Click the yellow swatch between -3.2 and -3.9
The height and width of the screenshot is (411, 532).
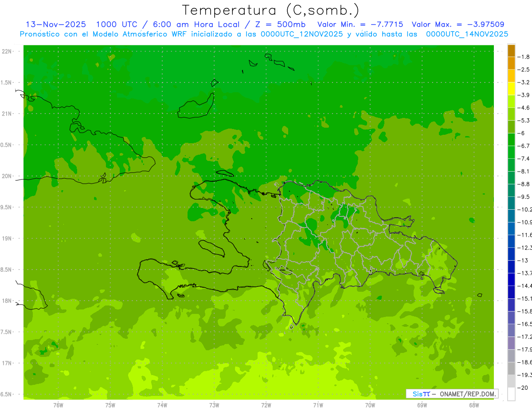[x=511, y=89]
